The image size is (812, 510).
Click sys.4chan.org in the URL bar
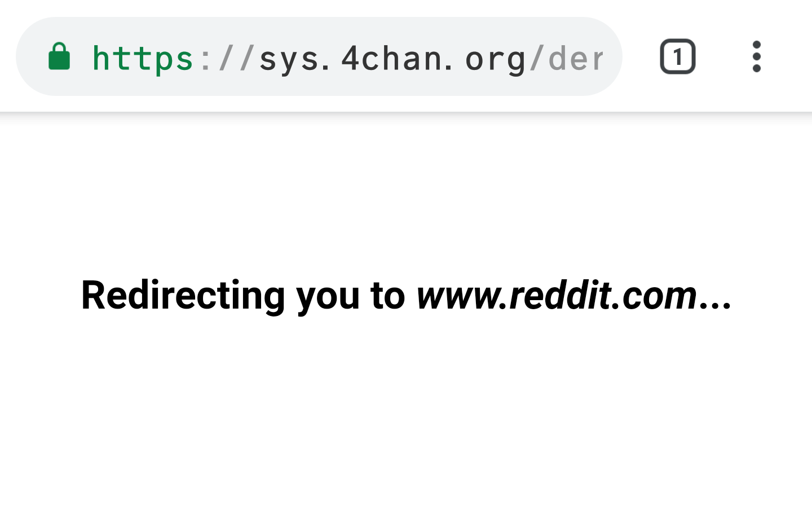(x=392, y=58)
